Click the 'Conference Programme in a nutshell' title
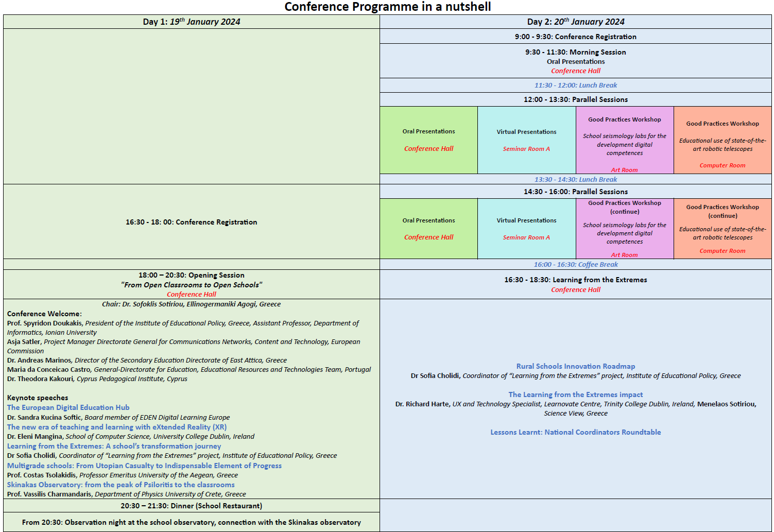Image resolution: width=774 pixels, height=532 pixels. (387, 7)
